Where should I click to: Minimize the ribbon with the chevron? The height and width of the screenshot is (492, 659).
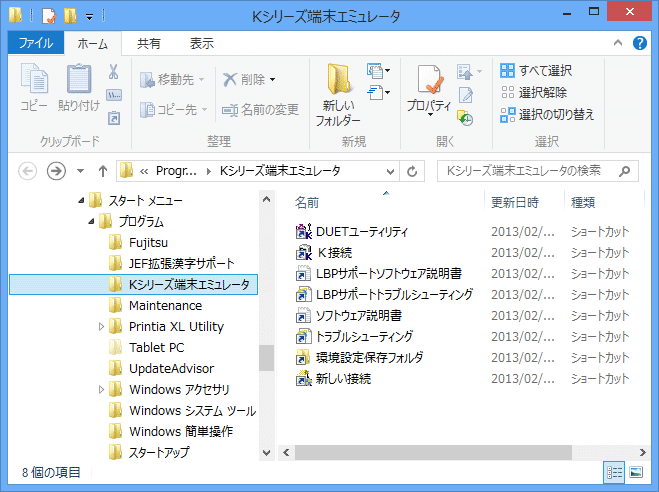click(x=618, y=43)
